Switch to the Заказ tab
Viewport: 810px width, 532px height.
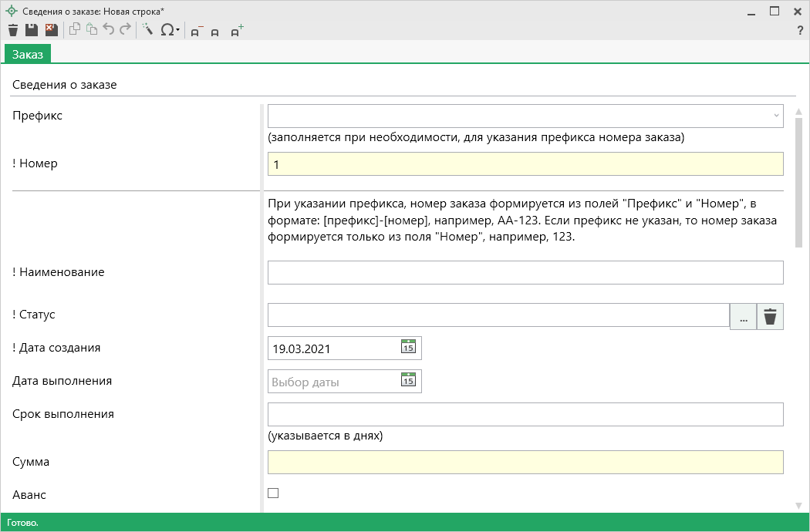point(28,54)
